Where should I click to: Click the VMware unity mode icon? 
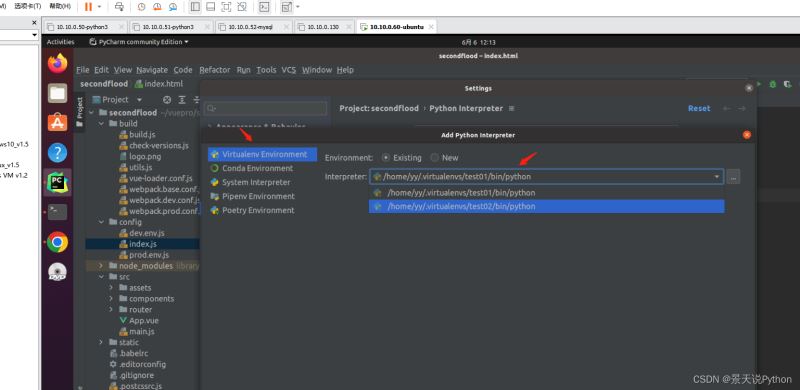tap(242, 7)
